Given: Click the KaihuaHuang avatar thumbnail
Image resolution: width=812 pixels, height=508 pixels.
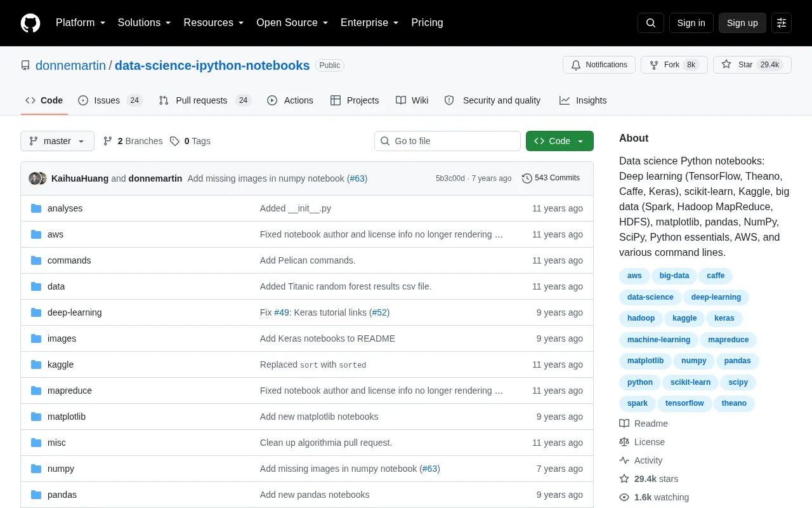Looking at the screenshot, I should click(34, 178).
